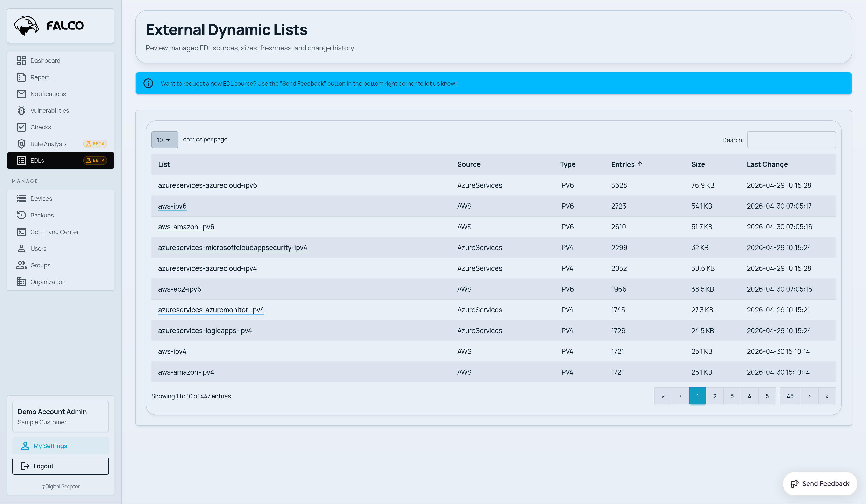The width and height of the screenshot is (866, 504).
Task: Click into the Search input field
Action: pyautogui.click(x=792, y=140)
